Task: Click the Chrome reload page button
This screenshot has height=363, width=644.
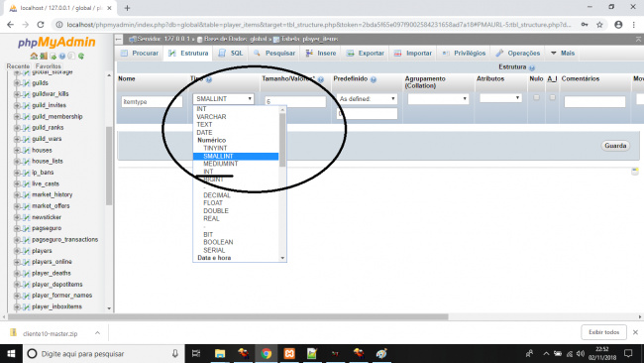Action: 41,25
